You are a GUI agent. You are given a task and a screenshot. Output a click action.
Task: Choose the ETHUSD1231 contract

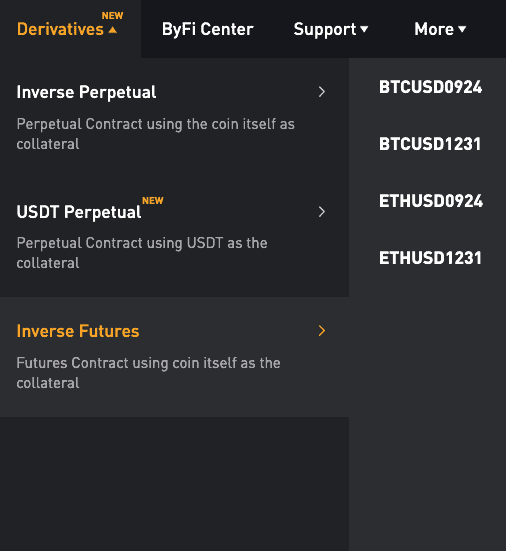[430, 258]
